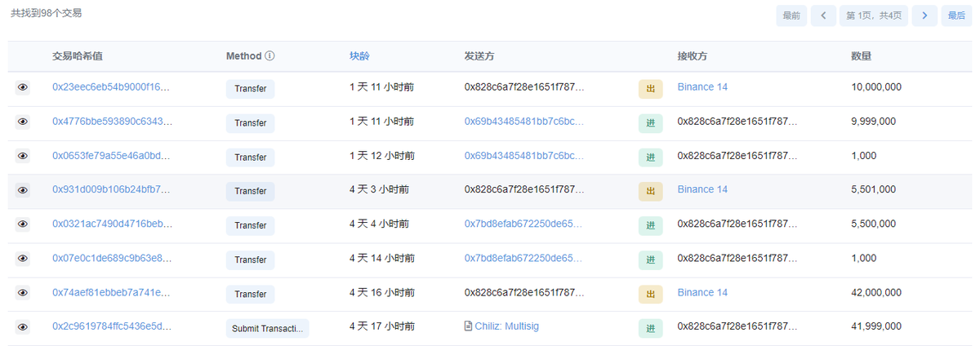This screenshot has height=346, width=980.
Task: Click the 接收方 column header
Action: click(693, 56)
